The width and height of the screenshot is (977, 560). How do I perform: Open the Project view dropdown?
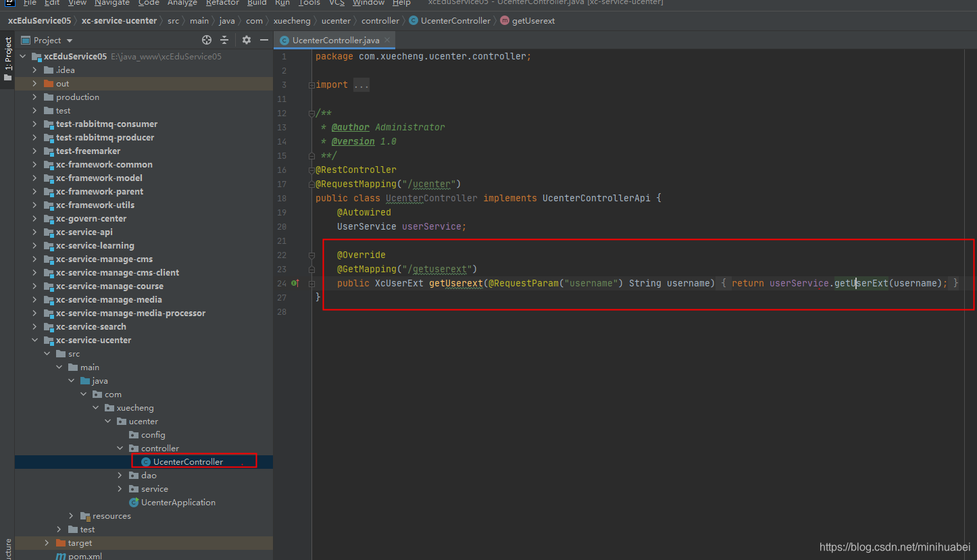47,41
